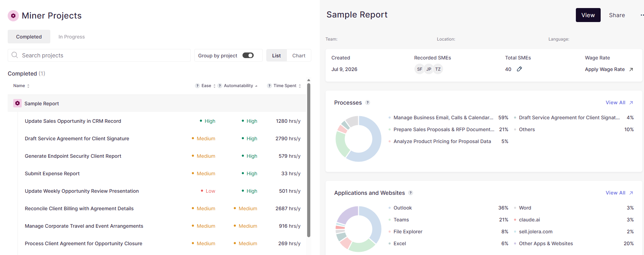Open the more options ellipsis menu

(642, 15)
